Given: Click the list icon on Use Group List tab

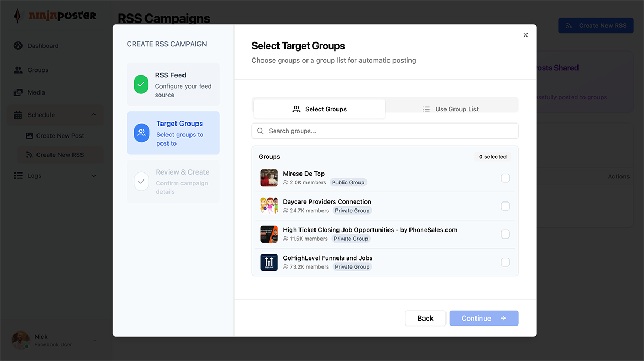Looking at the screenshot, I should [x=427, y=109].
